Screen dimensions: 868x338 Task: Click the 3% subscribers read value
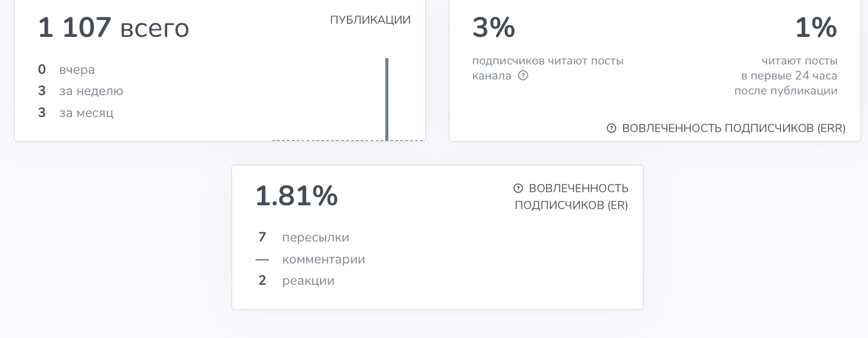coord(493,28)
